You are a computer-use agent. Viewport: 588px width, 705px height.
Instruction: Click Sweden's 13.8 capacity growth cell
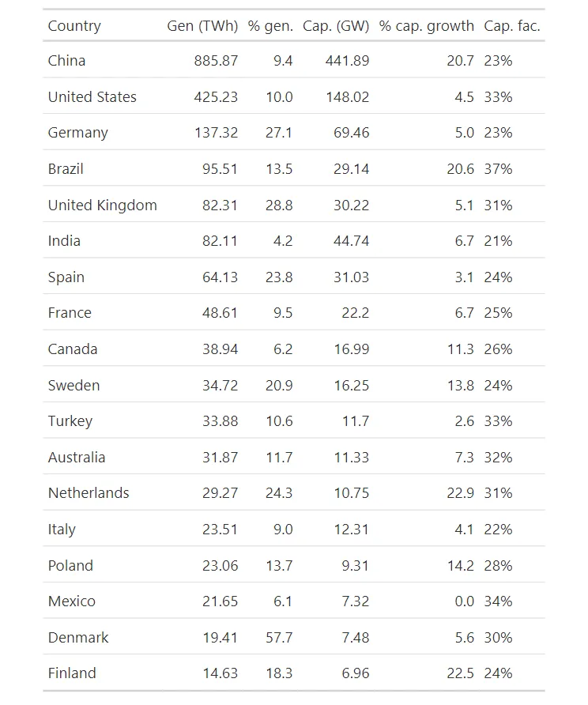click(x=461, y=386)
